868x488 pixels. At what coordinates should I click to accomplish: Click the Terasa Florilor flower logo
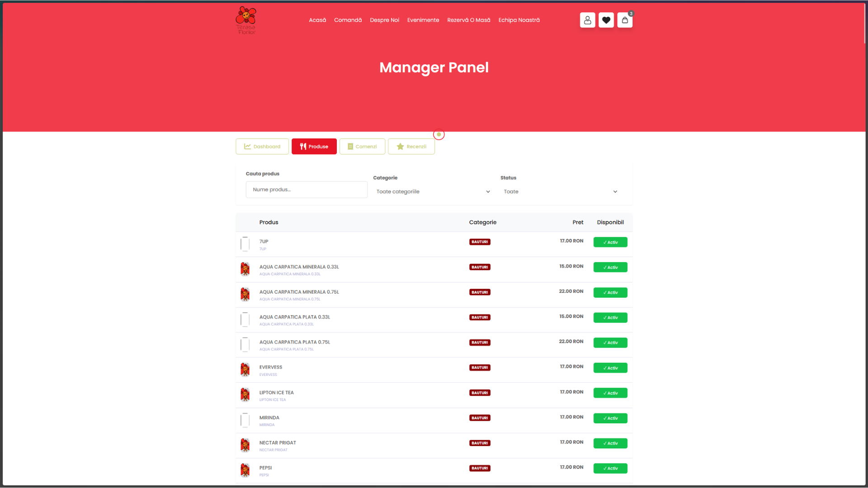[x=246, y=20]
